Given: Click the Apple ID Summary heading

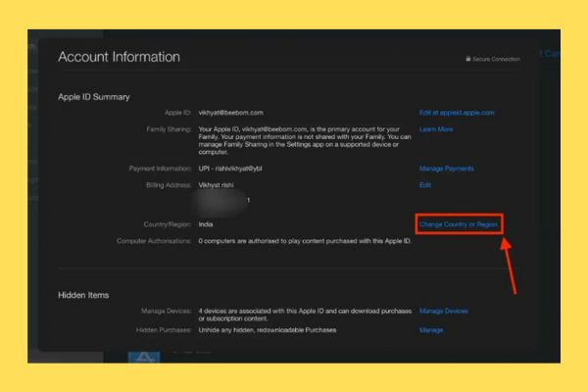Looking at the screenshot, I should point(94,97).
